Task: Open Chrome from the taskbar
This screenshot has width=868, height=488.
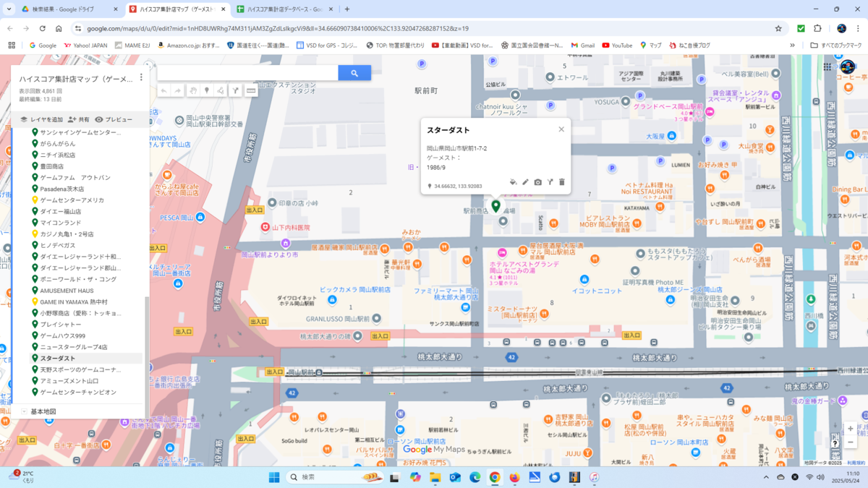Action: pos(495,477)
